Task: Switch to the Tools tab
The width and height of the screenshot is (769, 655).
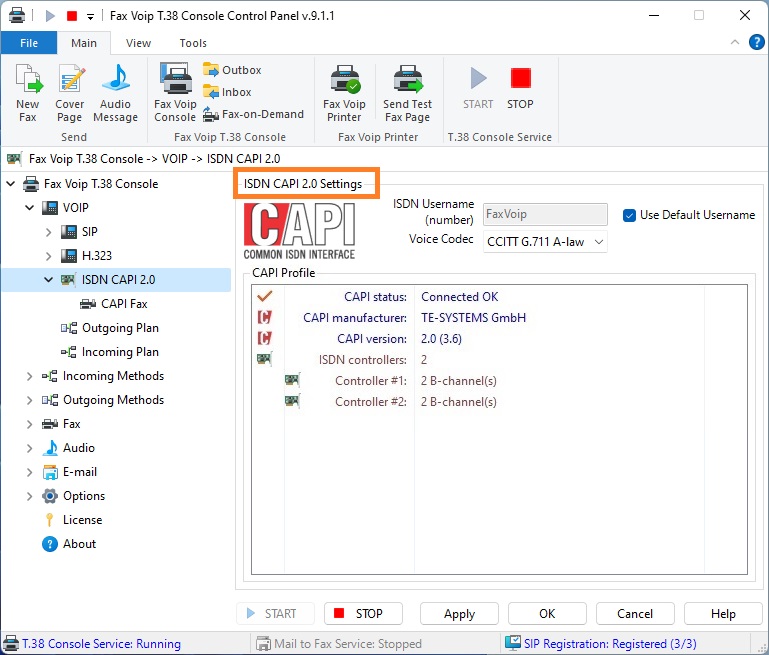Action: click(193, 43)
